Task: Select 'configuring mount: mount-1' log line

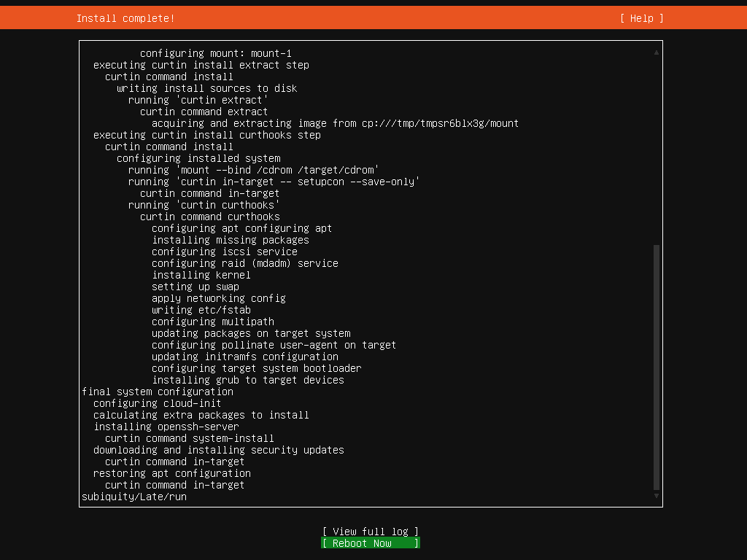Action: [216, 53]
